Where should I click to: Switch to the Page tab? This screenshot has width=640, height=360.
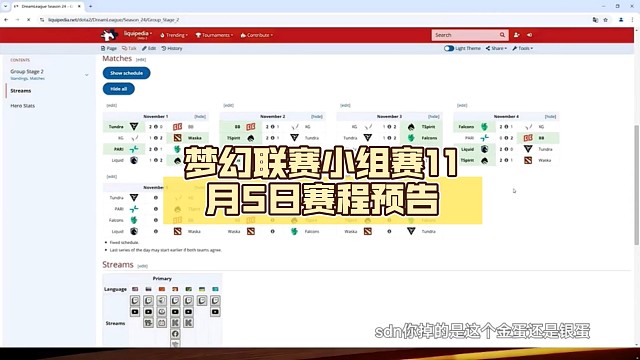(109, 48)
